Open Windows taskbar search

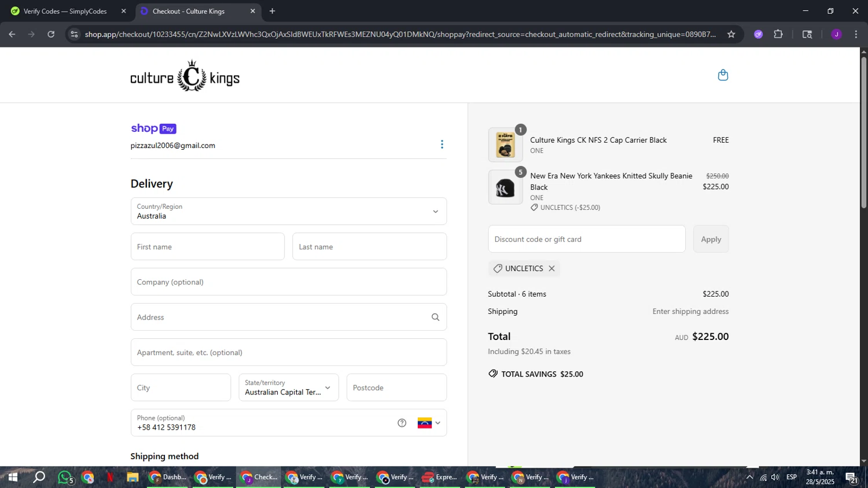[x=39, y=478]
